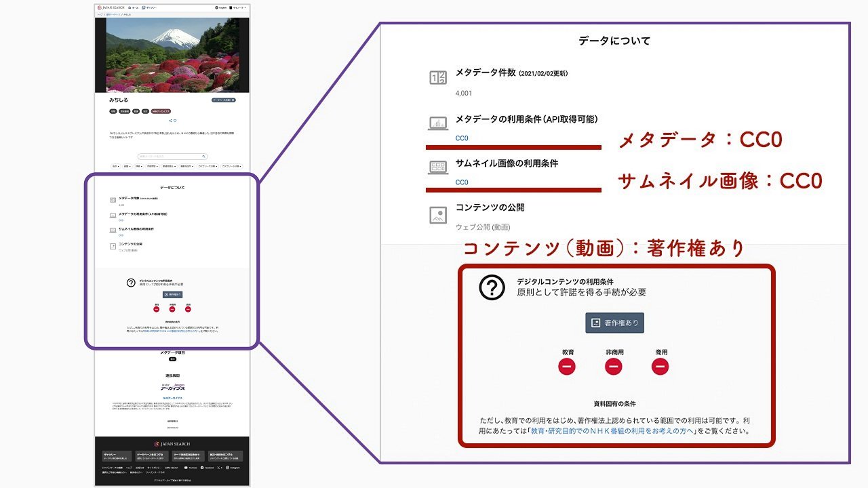Click the magnifier icon in the search box
Screen dimensions: 868x488
click(203, 156)
